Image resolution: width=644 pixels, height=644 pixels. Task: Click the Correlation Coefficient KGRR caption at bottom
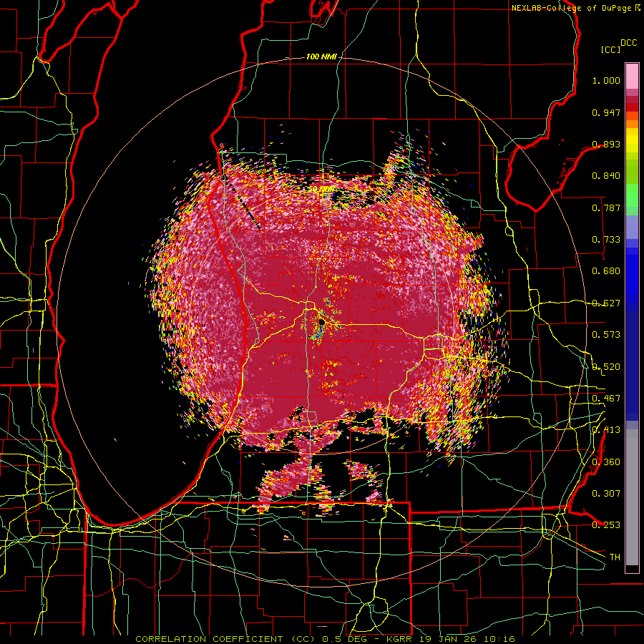[x=325, y=639]
